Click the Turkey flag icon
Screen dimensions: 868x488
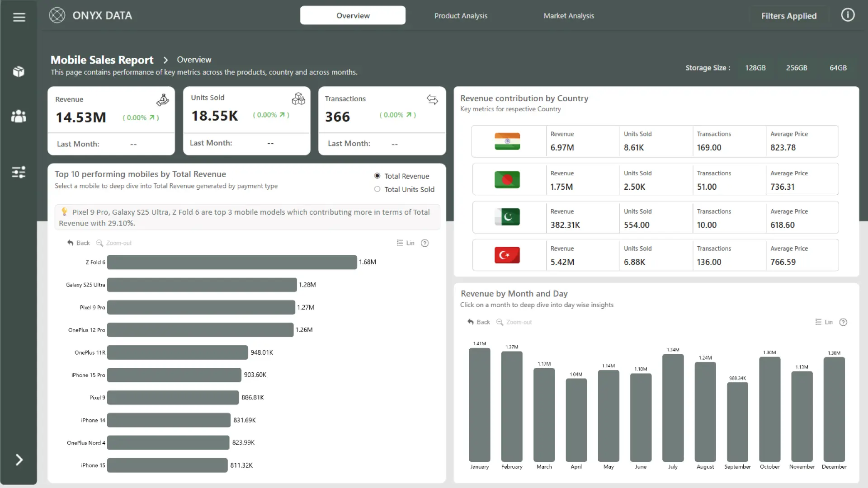click(x=507, y=255)
